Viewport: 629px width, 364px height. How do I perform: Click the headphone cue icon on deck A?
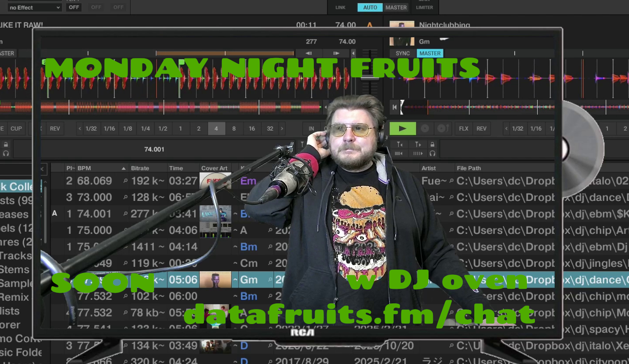(x=6, y=153)
